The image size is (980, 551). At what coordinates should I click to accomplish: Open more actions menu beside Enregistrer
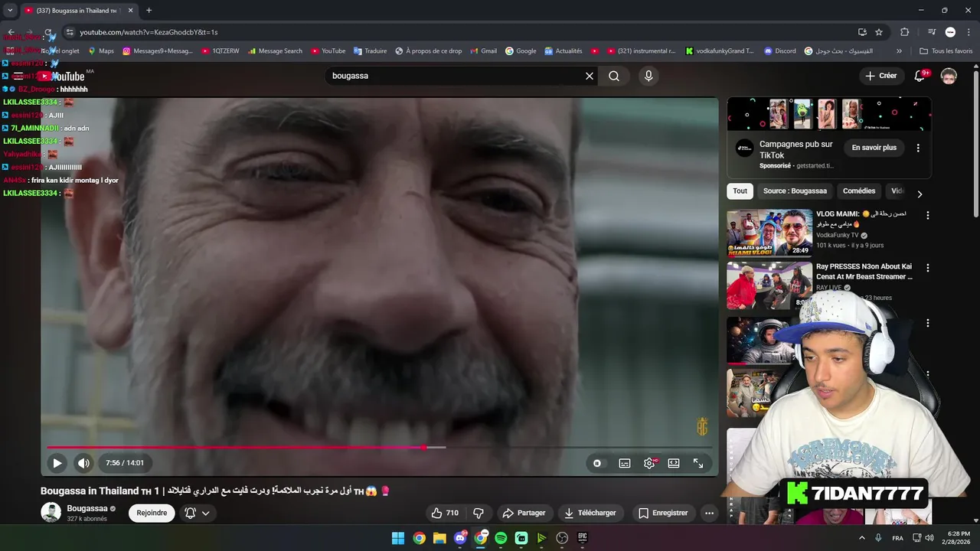point(710,513)
